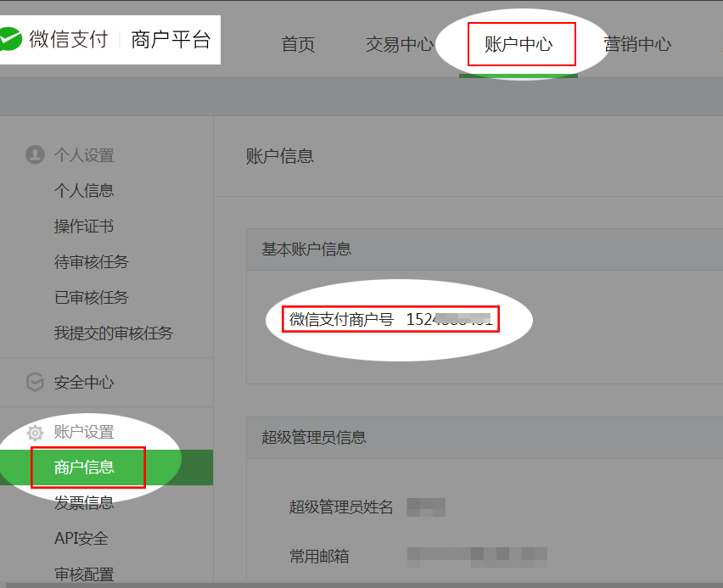Viewport: 723px width, 588px height.
Task: Click 个人设置 section header
Action: [84, 155]
